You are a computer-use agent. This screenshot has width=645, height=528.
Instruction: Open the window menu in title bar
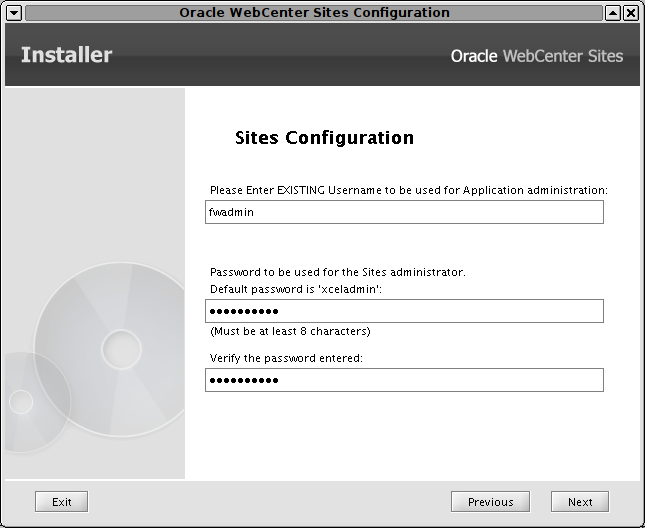click(14, 13)
